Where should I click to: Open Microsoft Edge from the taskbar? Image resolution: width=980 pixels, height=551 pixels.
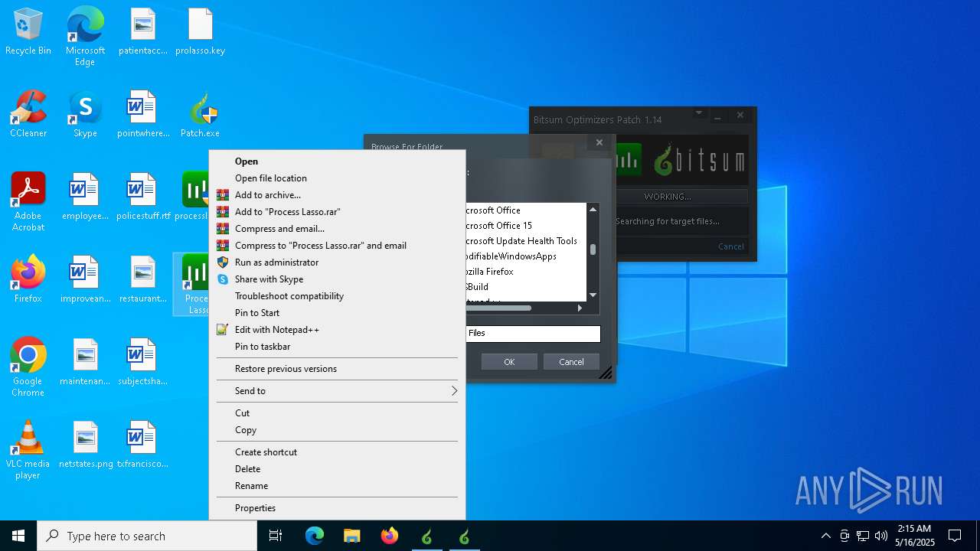coord(315,536)
